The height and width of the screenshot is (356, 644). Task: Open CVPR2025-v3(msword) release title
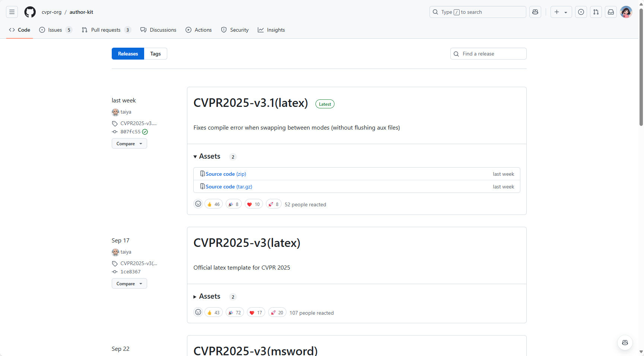click(x=256, y=350)
